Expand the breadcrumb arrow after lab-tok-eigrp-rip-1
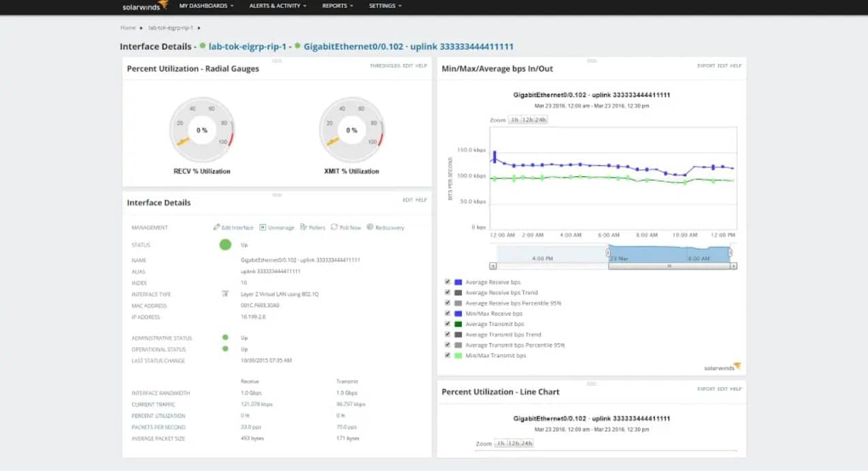The width and height of the screenshot is (868, 471). click(x=199, y=28)
